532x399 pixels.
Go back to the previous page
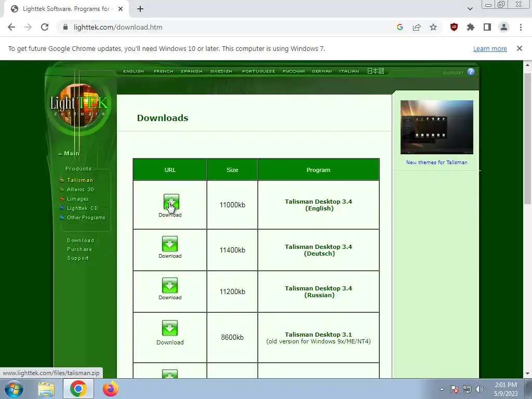(11, 27)
